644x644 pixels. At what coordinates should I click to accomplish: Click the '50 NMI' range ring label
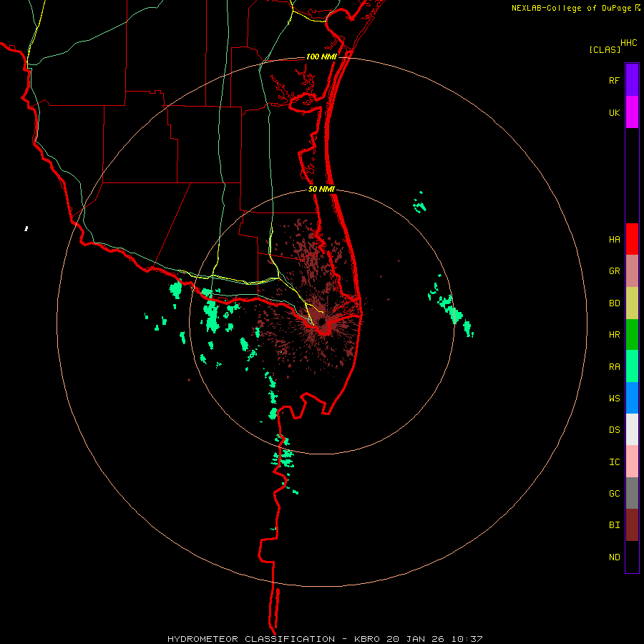click(x=321, y=189)
